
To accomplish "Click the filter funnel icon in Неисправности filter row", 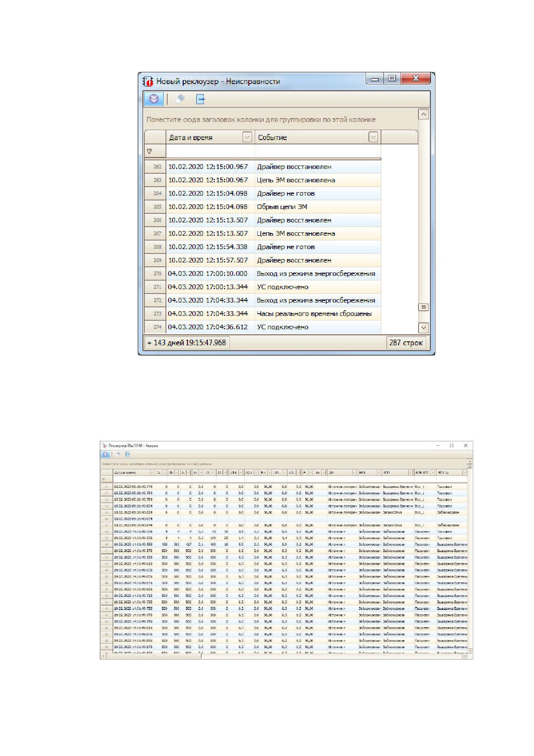I will pos(150,151).
